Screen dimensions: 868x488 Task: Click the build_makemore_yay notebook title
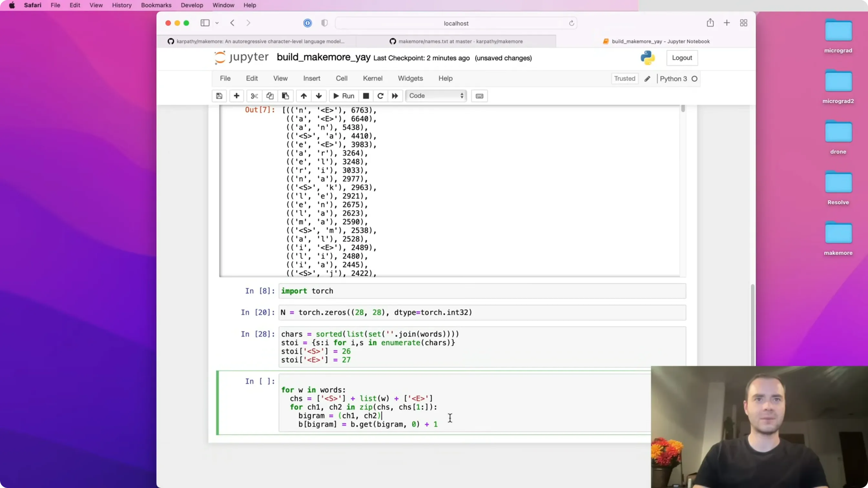pyautogui.click(x=324, y=57)
